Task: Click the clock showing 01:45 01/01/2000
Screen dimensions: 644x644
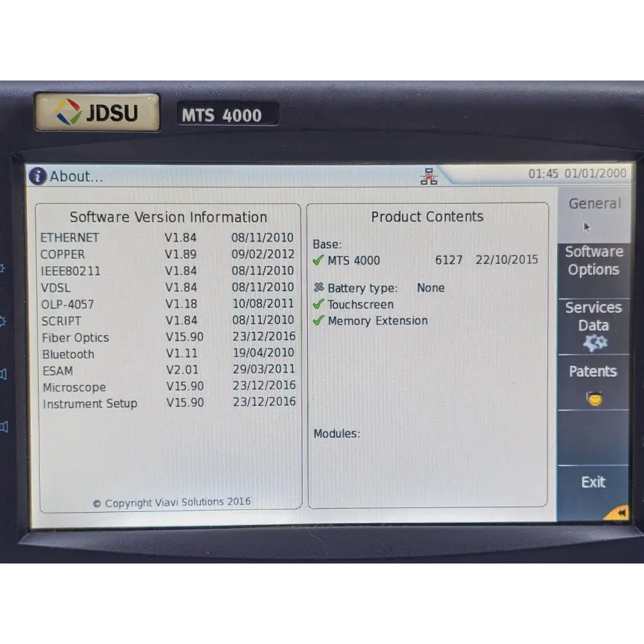Action: pos(577,174)
